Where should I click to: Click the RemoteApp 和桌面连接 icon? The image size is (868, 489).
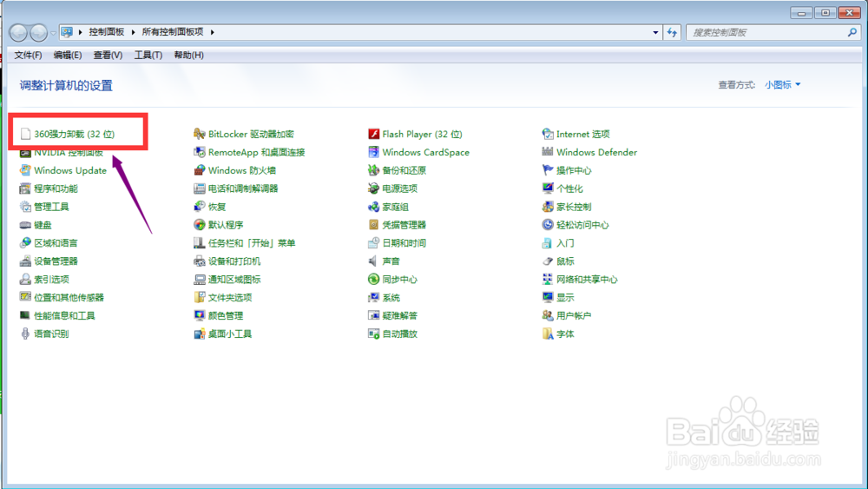point(200,152)
